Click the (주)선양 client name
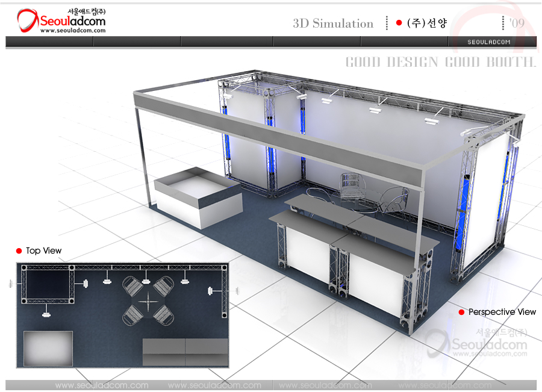 (427, 23)
